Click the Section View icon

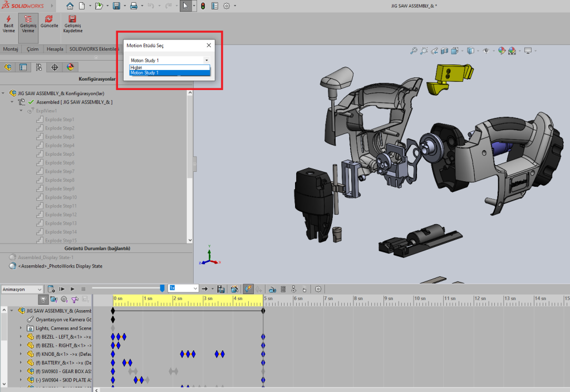click(x=444, y=51)
